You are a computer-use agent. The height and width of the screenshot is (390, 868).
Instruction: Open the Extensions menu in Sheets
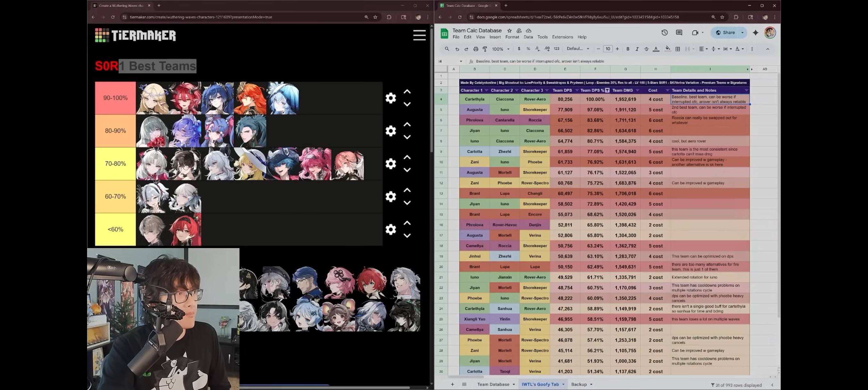tap(562, 37)
